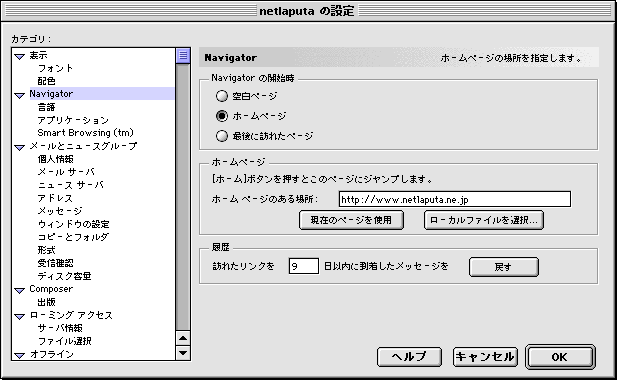The height and width of the screenshot is (380, 617).
Task: Select コピーとフォルダ in the category list
Action: click(73, 237)
